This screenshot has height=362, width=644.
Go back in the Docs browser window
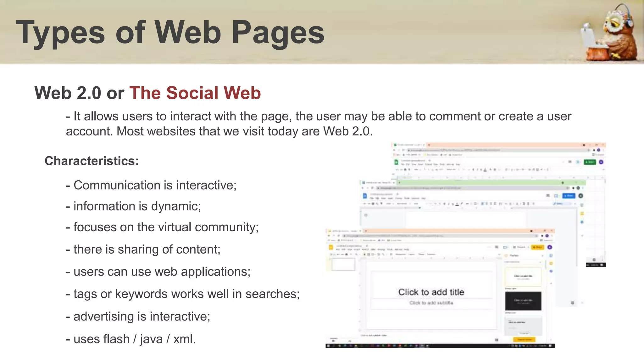363,188
